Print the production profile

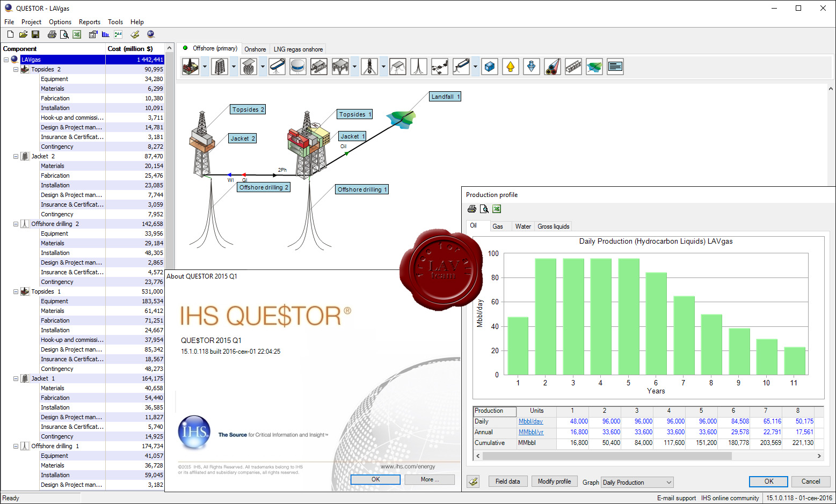point(472,209)
